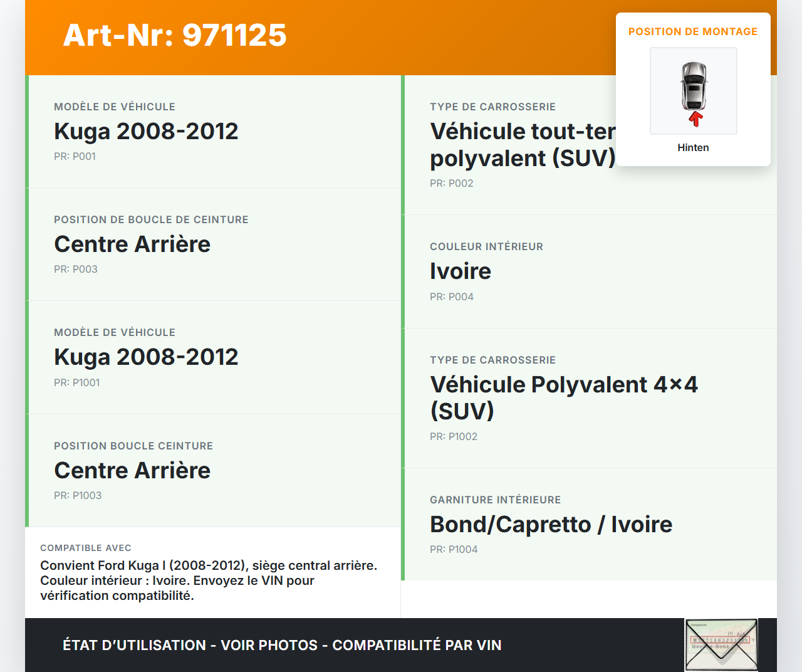Click the PR: P1002 code
Viewport: 802px width, 672px height.
pos(454,436)
